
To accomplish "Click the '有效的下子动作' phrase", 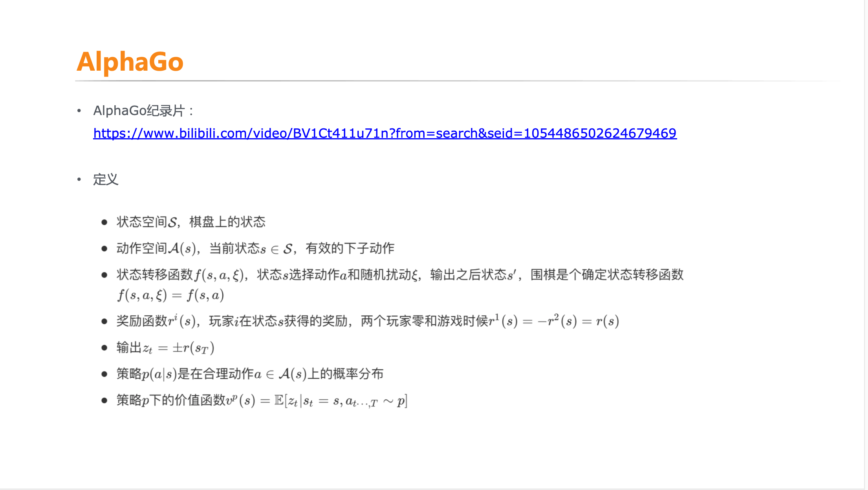I will coord(350,248).
